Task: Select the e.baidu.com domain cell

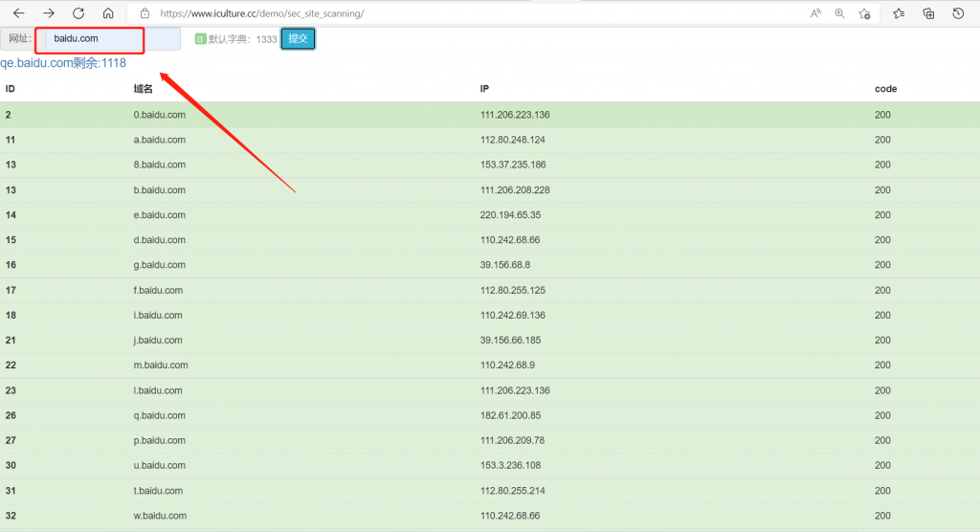Action: click(x=160, y=215)
